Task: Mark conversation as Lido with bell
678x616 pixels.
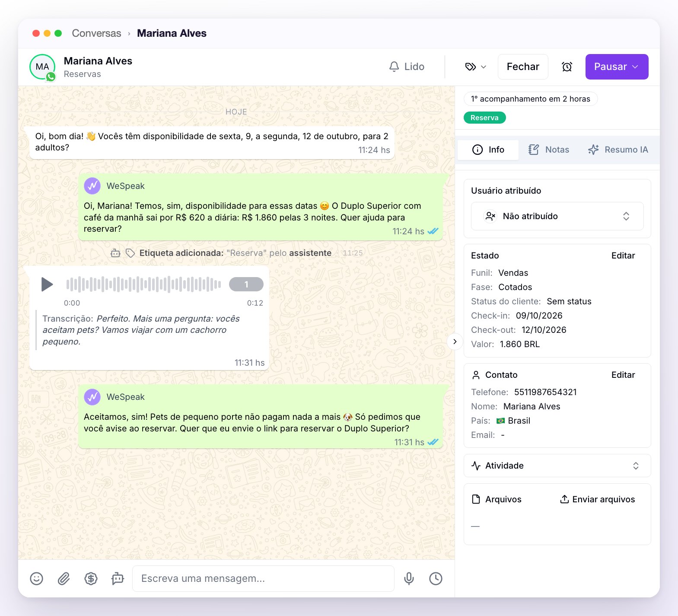Action: [407, 67]
